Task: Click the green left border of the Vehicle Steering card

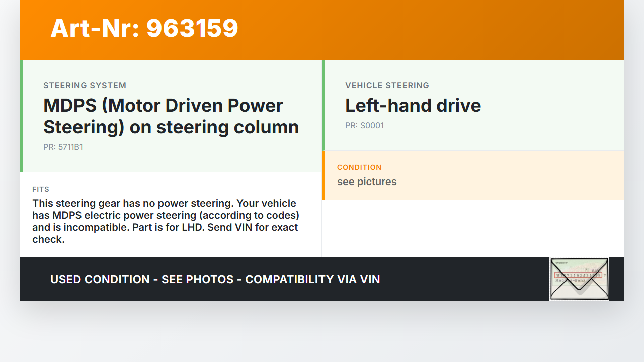Action: click(324, 106)
